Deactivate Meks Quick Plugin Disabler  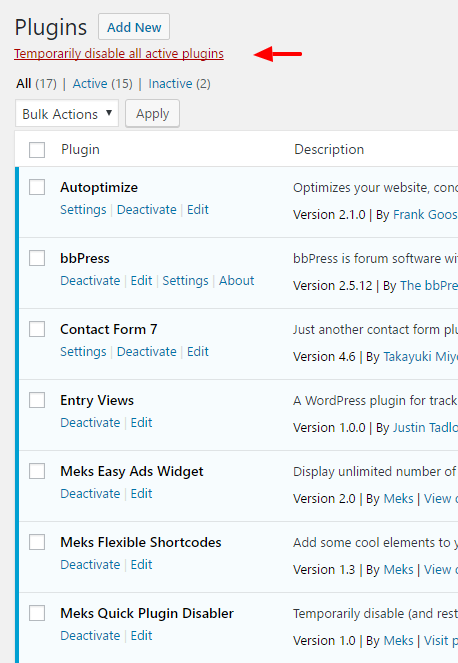pyautogui.click(x=90, y=636)
